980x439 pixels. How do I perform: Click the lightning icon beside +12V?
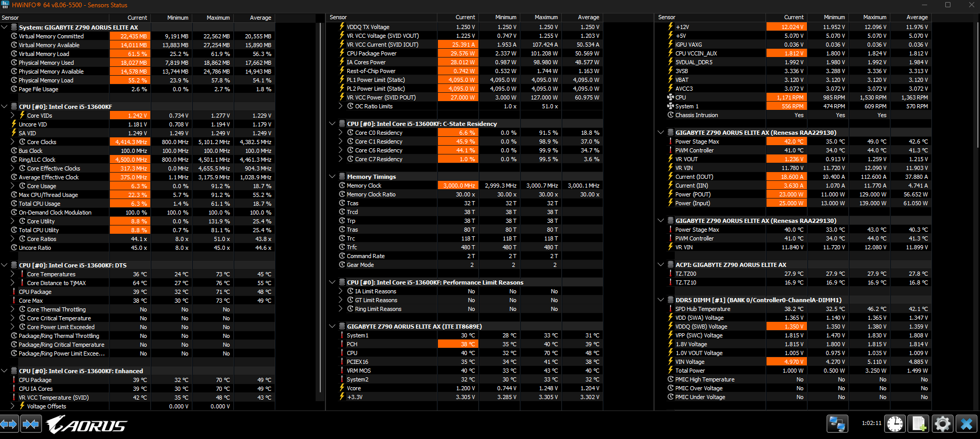pyautogui.click(x=671, y=27)
